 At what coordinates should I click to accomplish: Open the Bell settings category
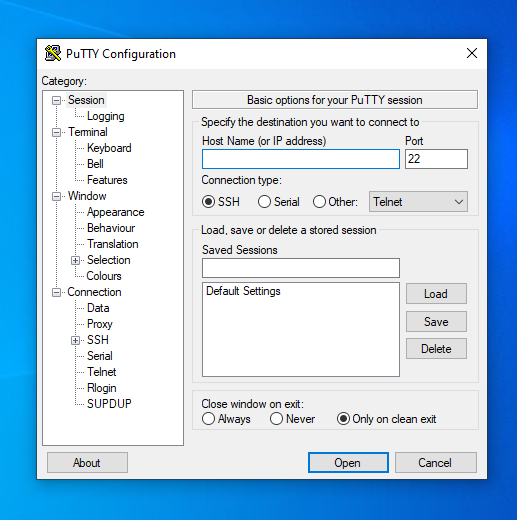95,164
